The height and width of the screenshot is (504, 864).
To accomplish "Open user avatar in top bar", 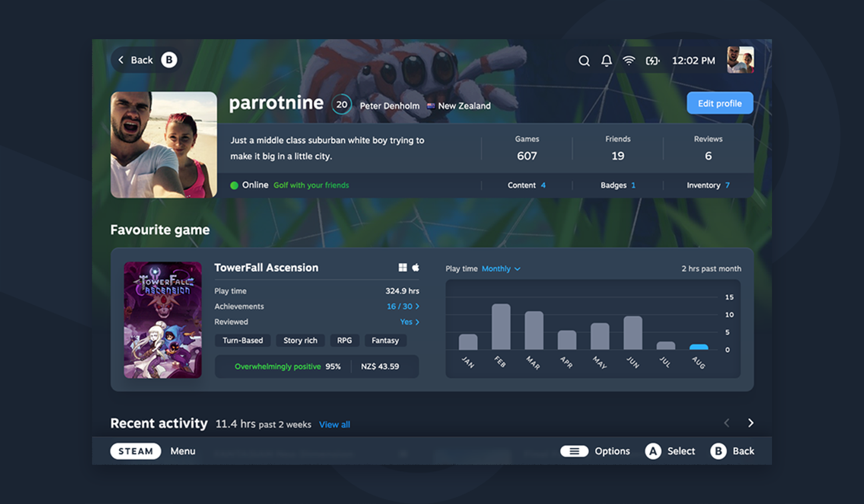I will [740, 60].
